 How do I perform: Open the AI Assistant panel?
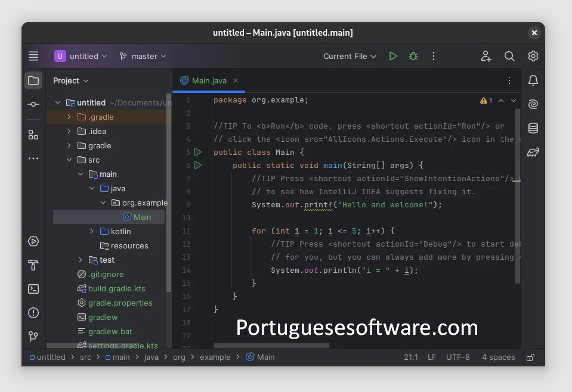(x=533, y=104)
